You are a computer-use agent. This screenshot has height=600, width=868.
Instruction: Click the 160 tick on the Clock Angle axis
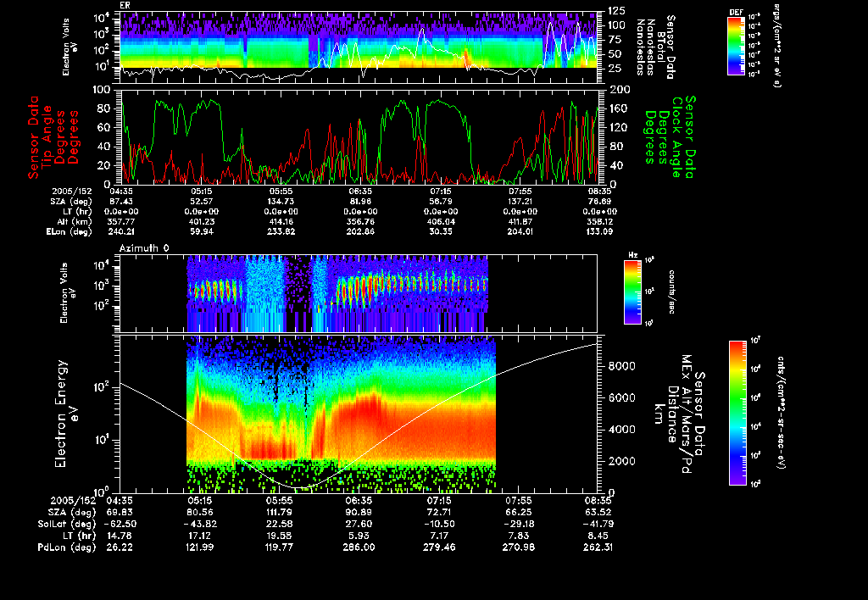coord(619,108)
